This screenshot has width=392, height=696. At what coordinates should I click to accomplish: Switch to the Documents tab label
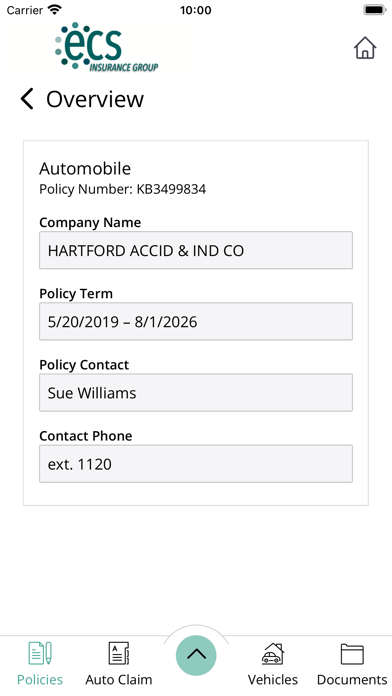(352, 680)
